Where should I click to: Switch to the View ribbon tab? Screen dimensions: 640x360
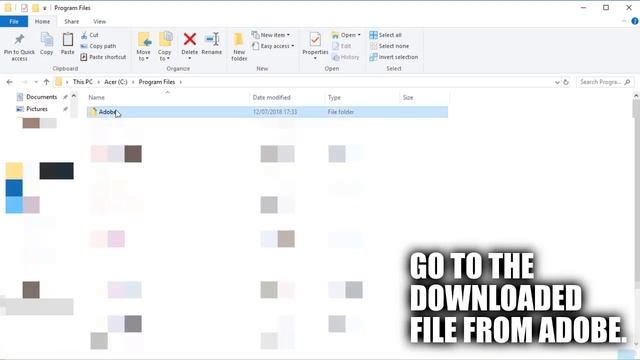(x=99, y=22)
